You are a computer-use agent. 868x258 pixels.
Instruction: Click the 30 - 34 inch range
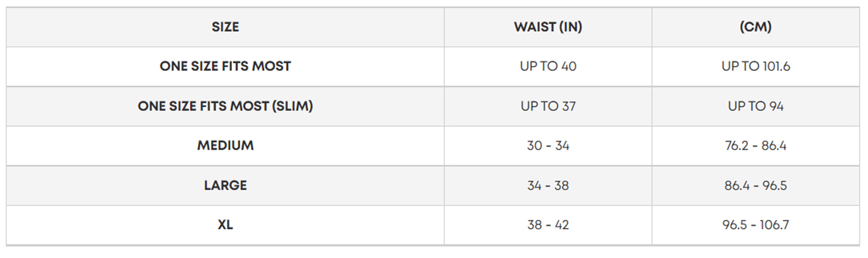[548, 145]
